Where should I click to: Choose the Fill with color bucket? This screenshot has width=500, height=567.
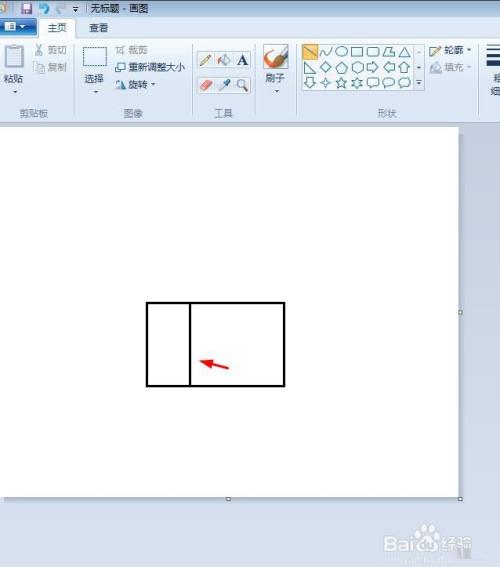pyautogui.click(x=224, y=60)
